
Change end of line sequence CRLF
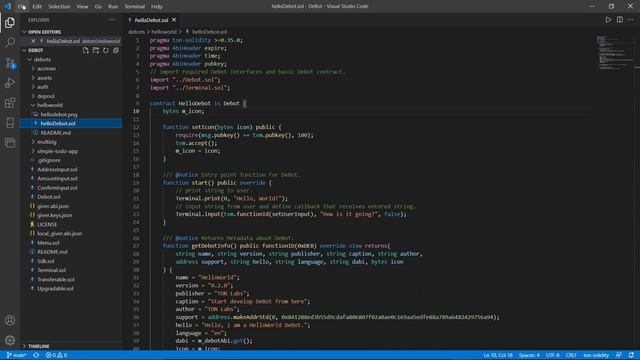tap(571, 355)
